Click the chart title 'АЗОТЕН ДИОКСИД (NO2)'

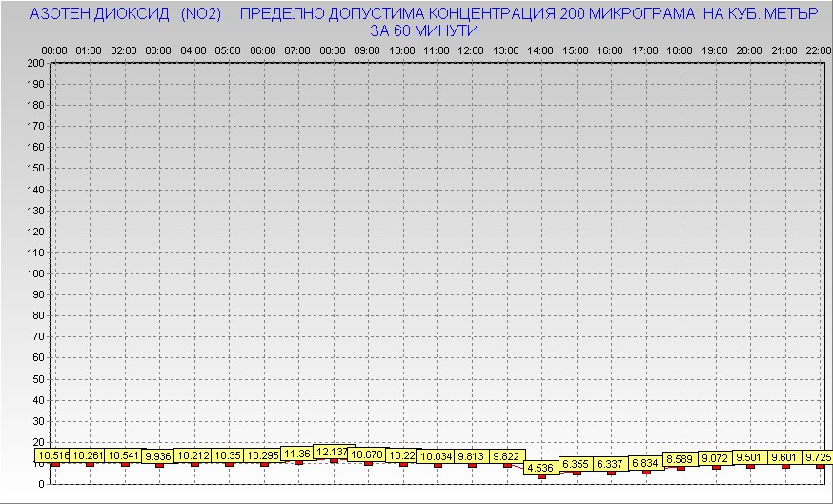pyautogui.click(x=126, y=15)
